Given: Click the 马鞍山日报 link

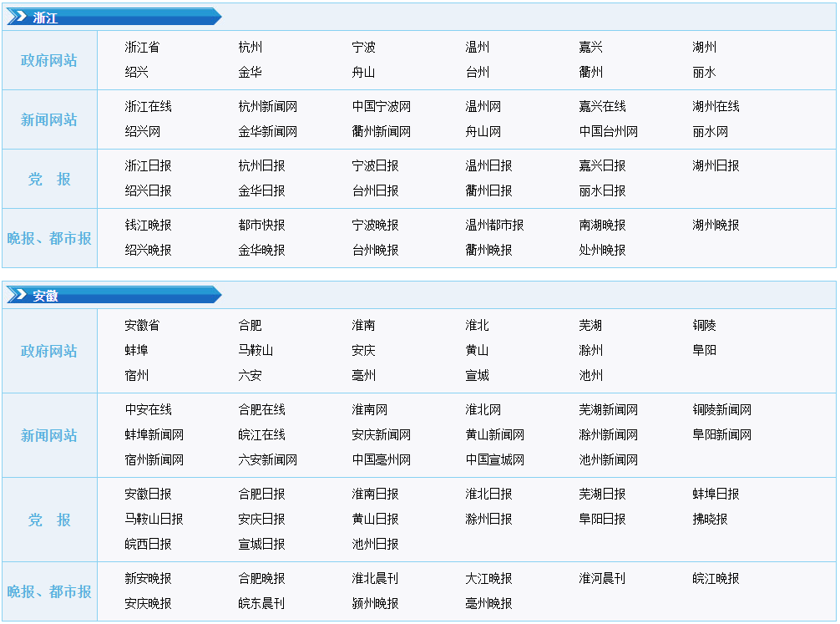Looking at the screenshot, I should (154, 520).
